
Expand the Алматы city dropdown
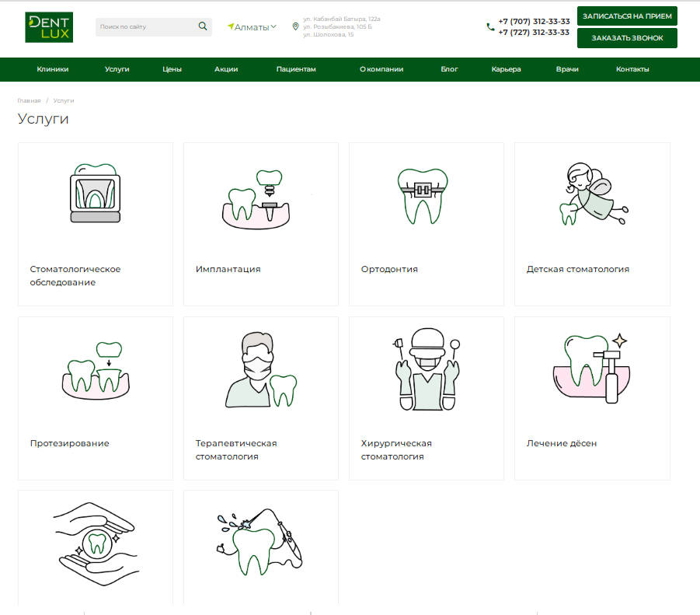click(x=252, y=27)
